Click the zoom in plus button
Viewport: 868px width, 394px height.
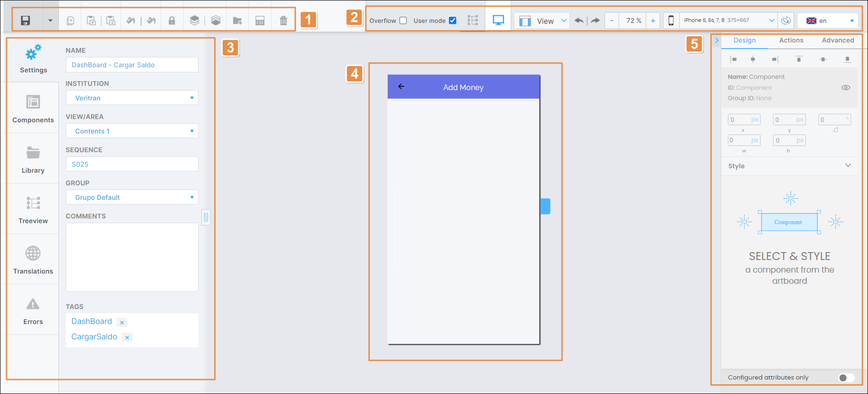point(653,21)
